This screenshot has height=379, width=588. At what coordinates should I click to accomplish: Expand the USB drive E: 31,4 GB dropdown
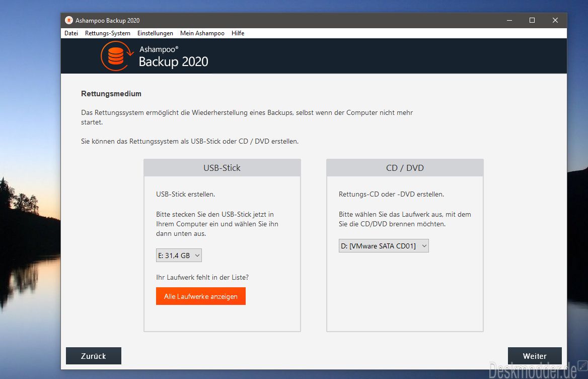[x=179, y=255]
